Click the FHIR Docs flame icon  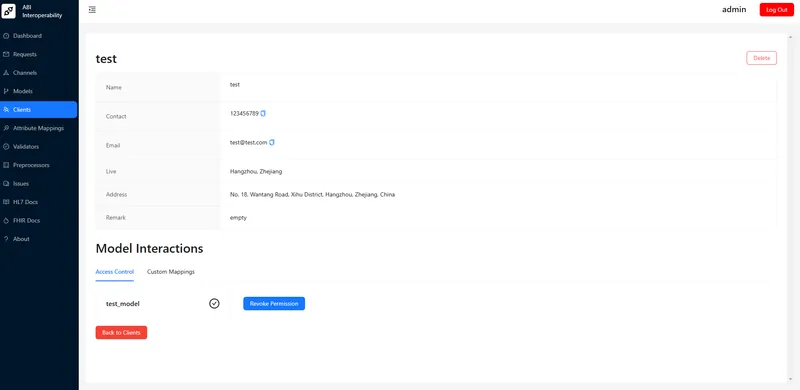pyautogui.click(x=6, y=221)
